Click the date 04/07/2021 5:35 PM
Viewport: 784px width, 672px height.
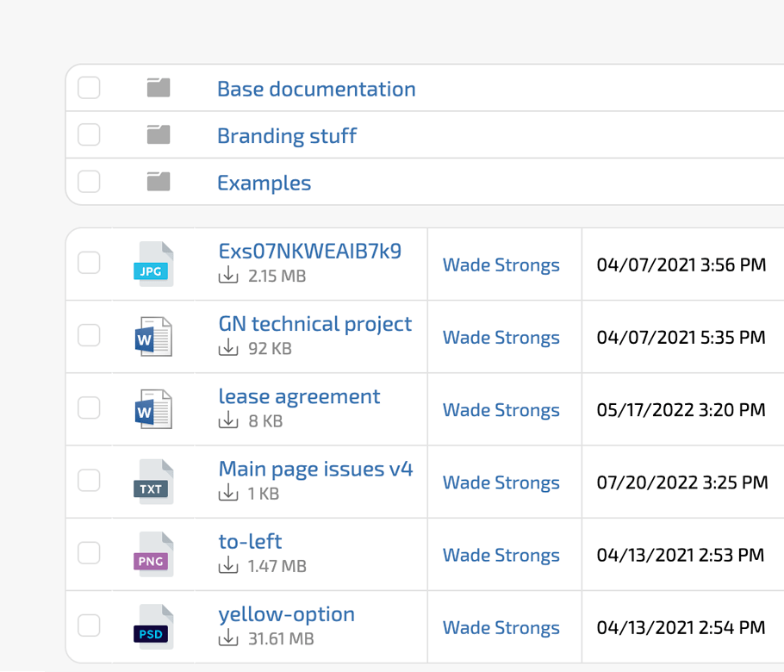(x=681, y=337)
